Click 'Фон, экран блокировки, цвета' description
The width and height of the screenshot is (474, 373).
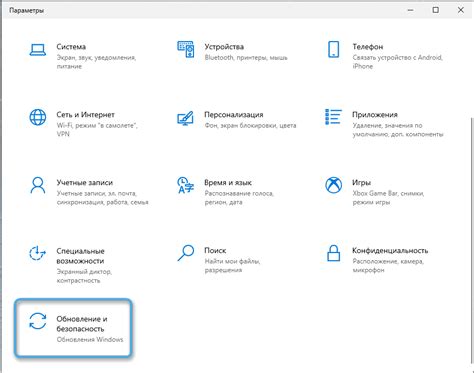coord(250,126)
